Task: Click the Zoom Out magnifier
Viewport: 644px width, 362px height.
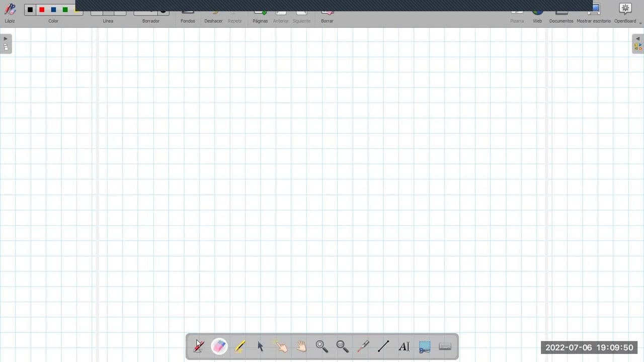Action: 343,346
